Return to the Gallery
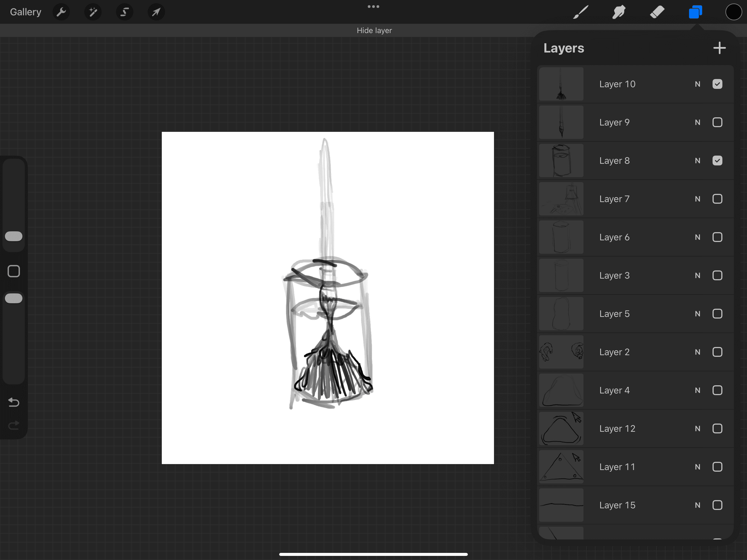The height and width of the screenshot is (560, 747). (x=25, y=12)
